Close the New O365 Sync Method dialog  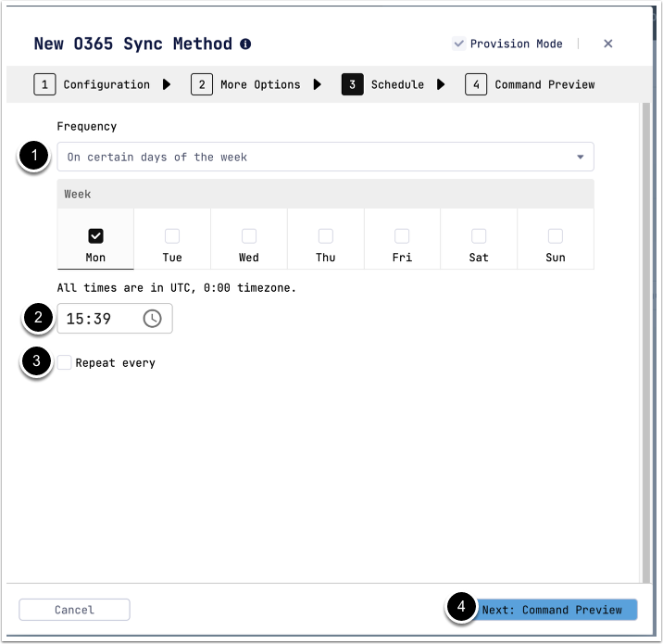click(x=608, y=44)
